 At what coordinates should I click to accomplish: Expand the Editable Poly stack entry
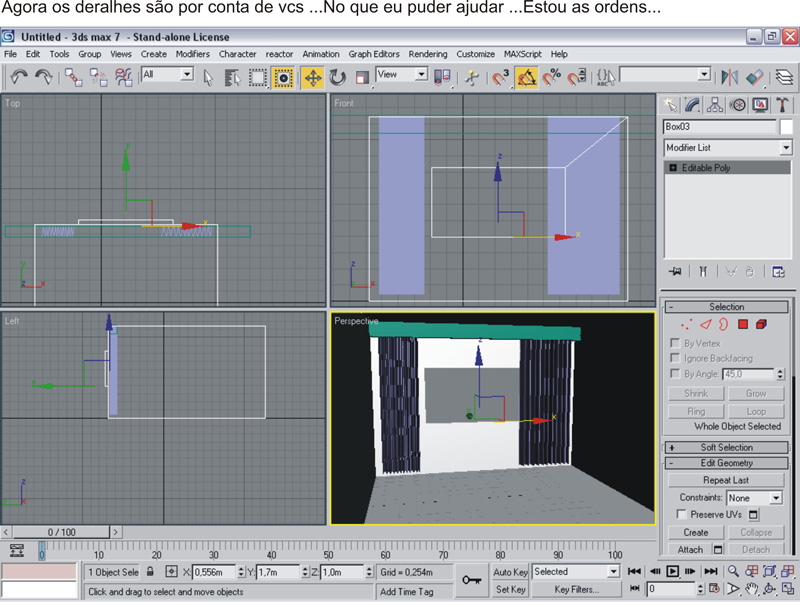pos(673,167)
